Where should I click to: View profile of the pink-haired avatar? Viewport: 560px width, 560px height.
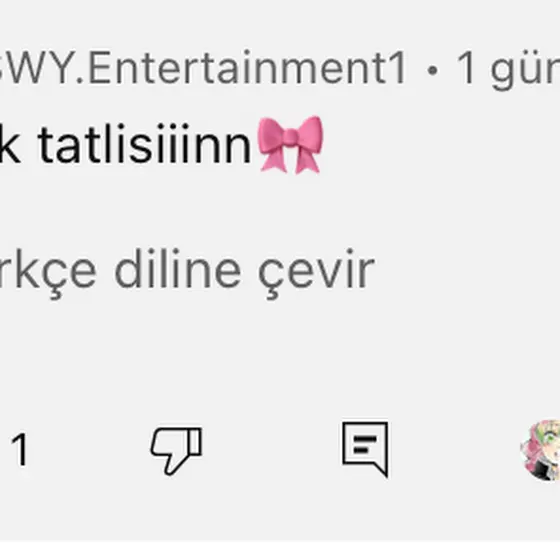click(541, 450)
